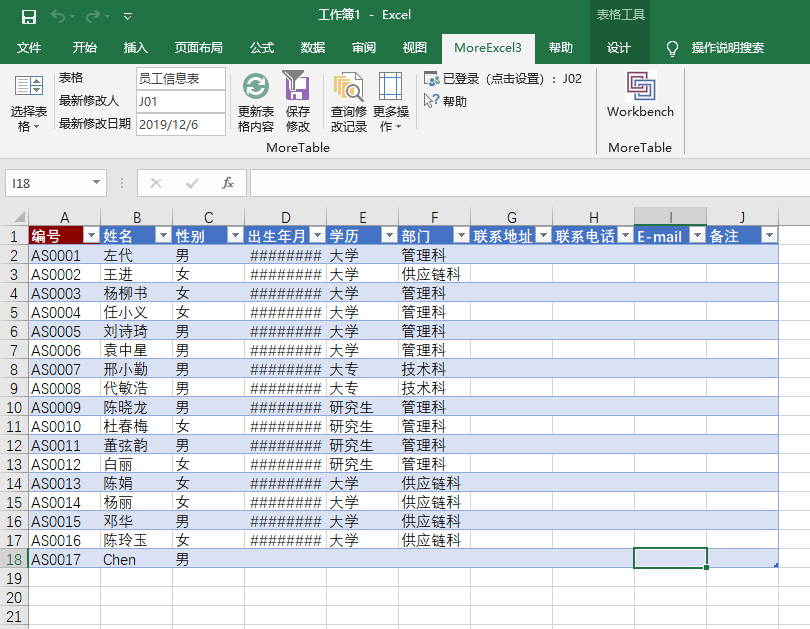Click the 更多操作 icon
The width and height of the screenshot is (810, 629).
[390, 87]
